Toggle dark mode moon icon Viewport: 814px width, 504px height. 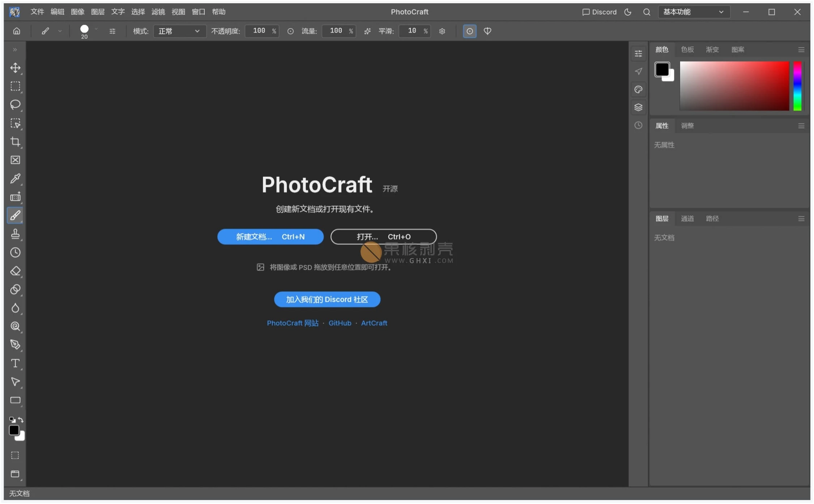tap(628, 12)
